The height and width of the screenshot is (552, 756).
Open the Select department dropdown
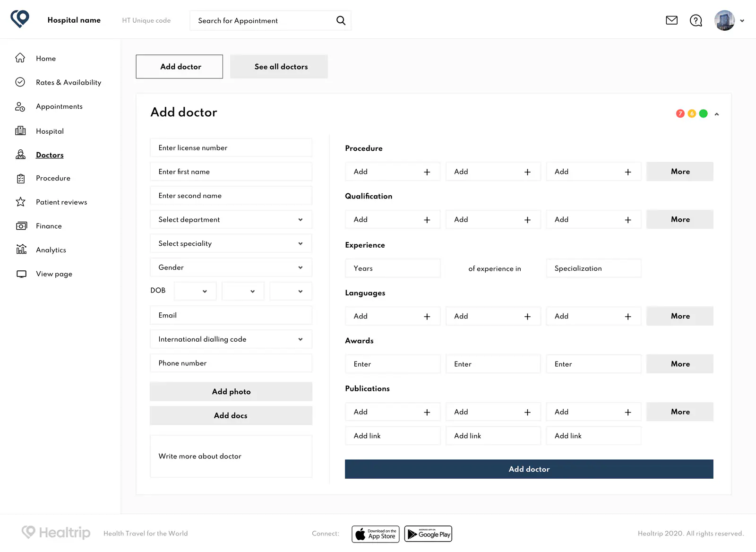pyautogui.click(x=231, y=219)
